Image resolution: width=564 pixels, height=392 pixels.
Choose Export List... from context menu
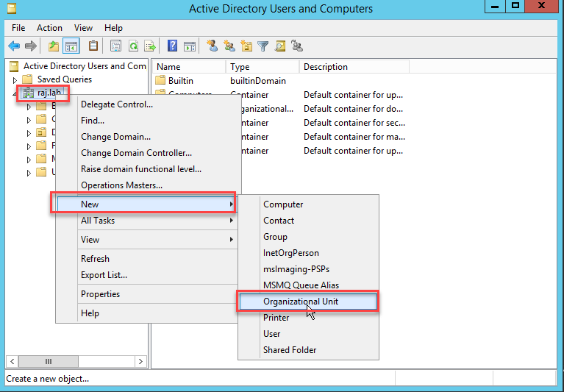coord(146,275)
